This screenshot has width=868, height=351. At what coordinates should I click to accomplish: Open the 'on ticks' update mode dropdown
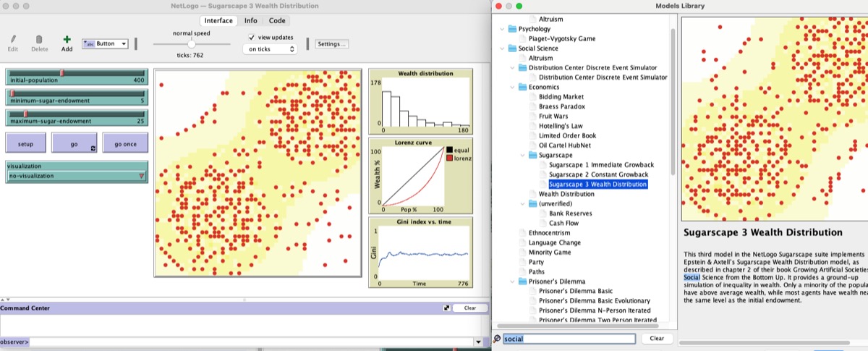point(271,49)
